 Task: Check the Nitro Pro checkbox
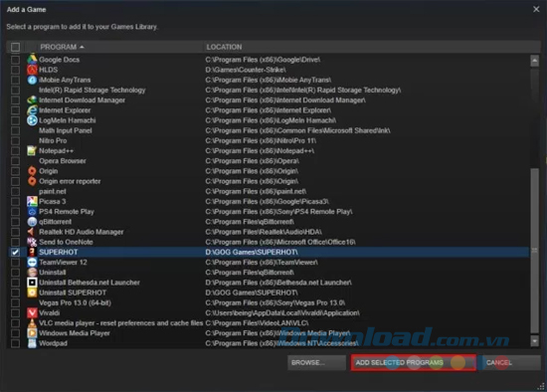pos(15,140)
